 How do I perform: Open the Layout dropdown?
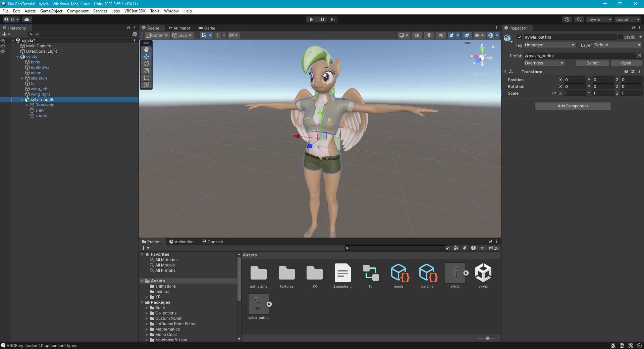click(627, 19)
